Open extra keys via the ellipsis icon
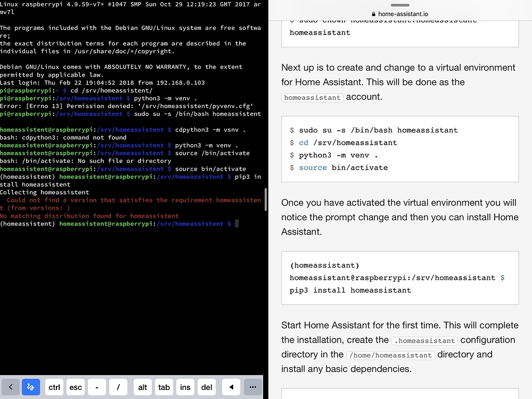The width and height of the screenshot is (532, 399). pyautogui.click(x=252, y=387)
